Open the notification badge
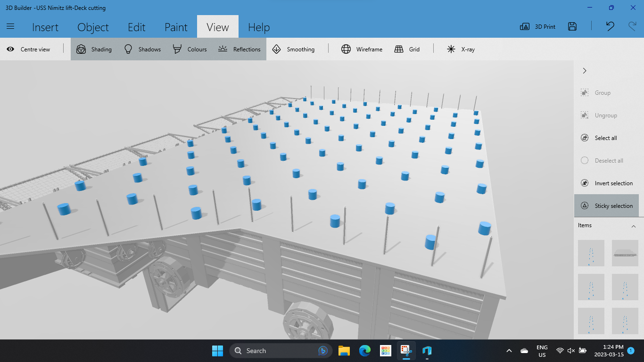Viewport: 644px width, 362px height. (631, 351)
